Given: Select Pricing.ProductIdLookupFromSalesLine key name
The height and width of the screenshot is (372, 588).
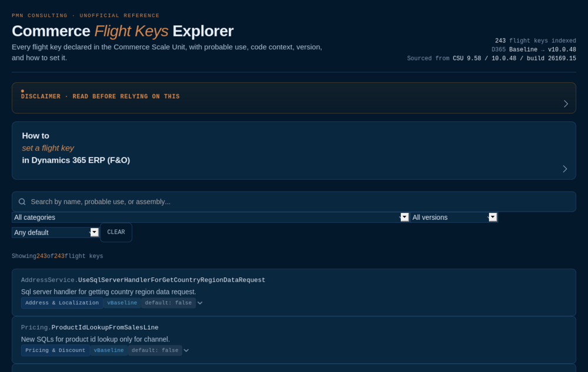Looking at the screenshot, I should (x=89, y=327).
